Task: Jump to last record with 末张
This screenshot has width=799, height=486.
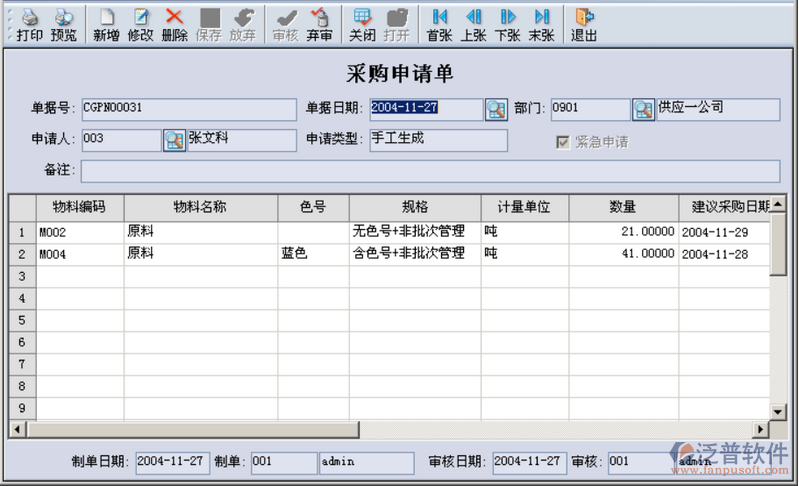Action: tap(541, 18)
